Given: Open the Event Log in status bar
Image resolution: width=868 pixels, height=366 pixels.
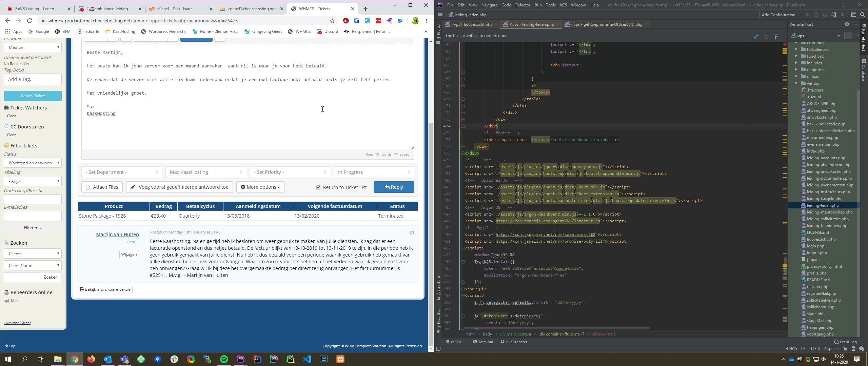Looking at the screenshot, I should point(845,342).
